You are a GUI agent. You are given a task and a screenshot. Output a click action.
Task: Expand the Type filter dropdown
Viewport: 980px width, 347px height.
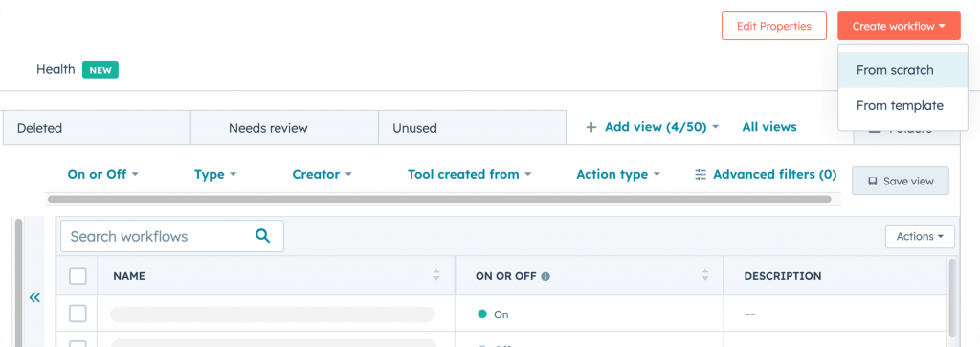pos(215,175)
